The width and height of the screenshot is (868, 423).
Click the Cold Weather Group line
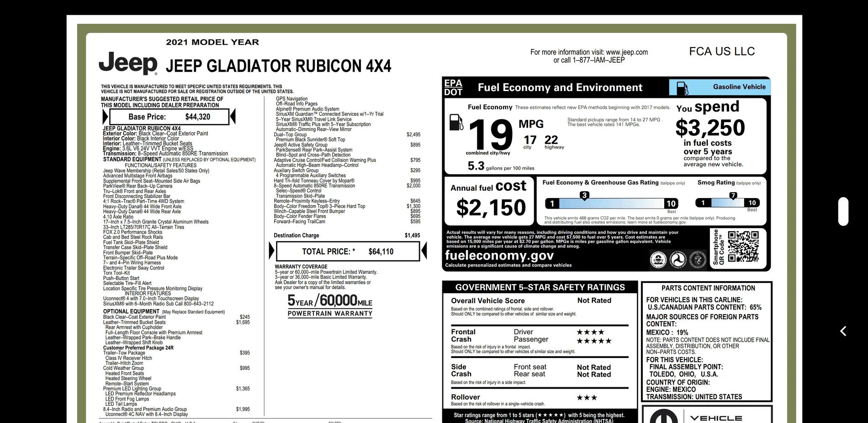coord(176,368)
